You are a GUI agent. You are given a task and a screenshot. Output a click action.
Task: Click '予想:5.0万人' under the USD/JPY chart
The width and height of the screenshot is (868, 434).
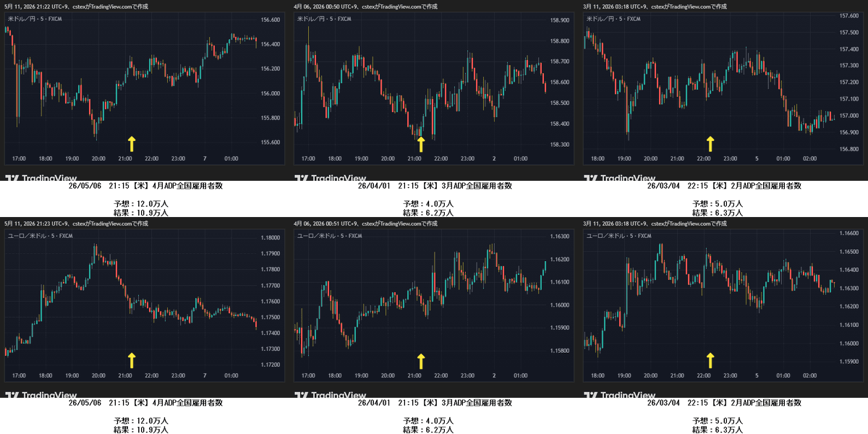pos(718,204)
